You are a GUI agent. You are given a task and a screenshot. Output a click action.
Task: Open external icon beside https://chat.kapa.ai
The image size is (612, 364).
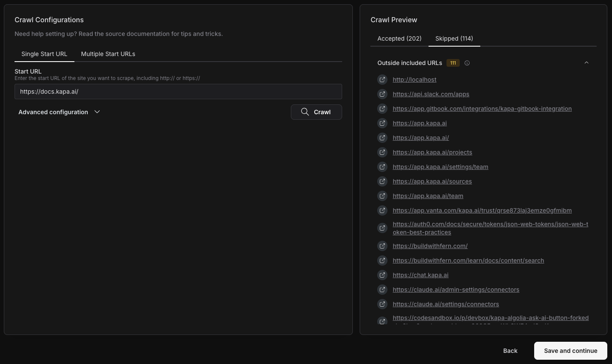click(382, 275)
